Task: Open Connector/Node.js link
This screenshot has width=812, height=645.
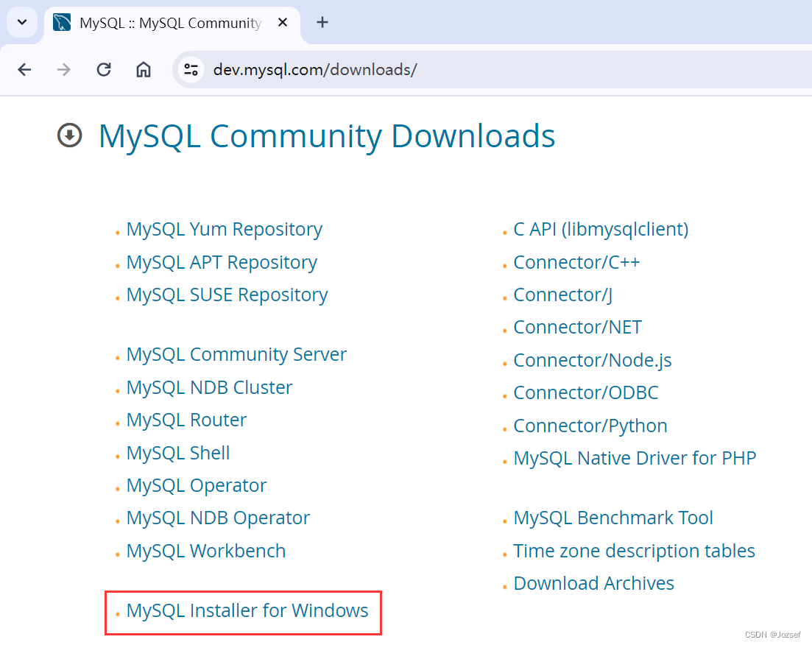Action: click(x=593, y=360)
